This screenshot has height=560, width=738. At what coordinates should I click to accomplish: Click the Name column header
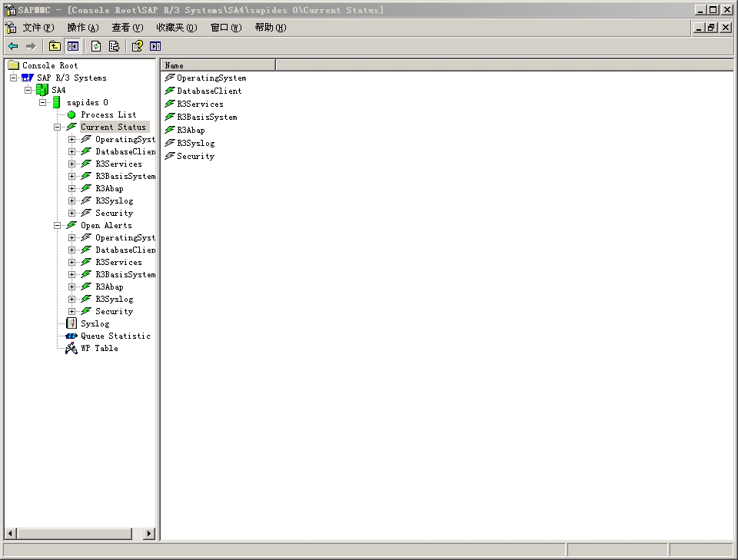pos(218,65)
